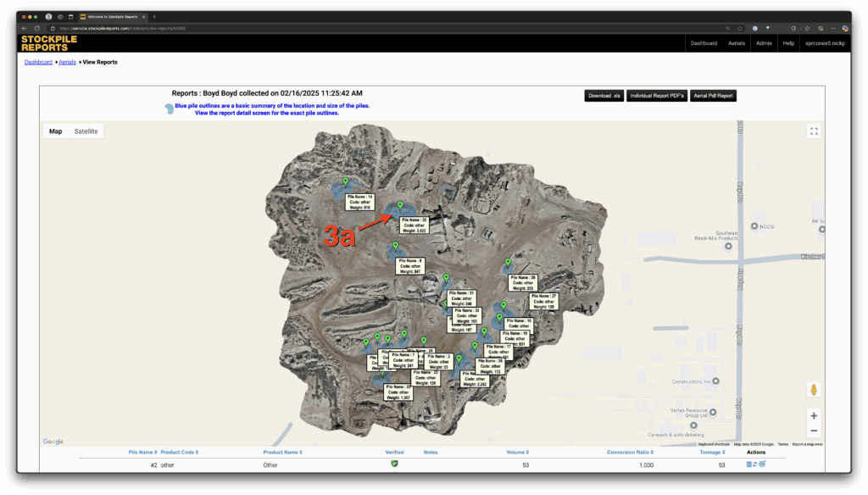Switch map to Satellite view

pos(86,131)
